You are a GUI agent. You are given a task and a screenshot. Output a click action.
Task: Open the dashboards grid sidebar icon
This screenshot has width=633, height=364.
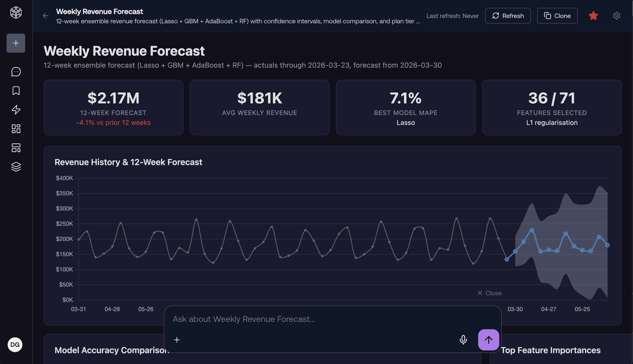(x=16, y=128)
